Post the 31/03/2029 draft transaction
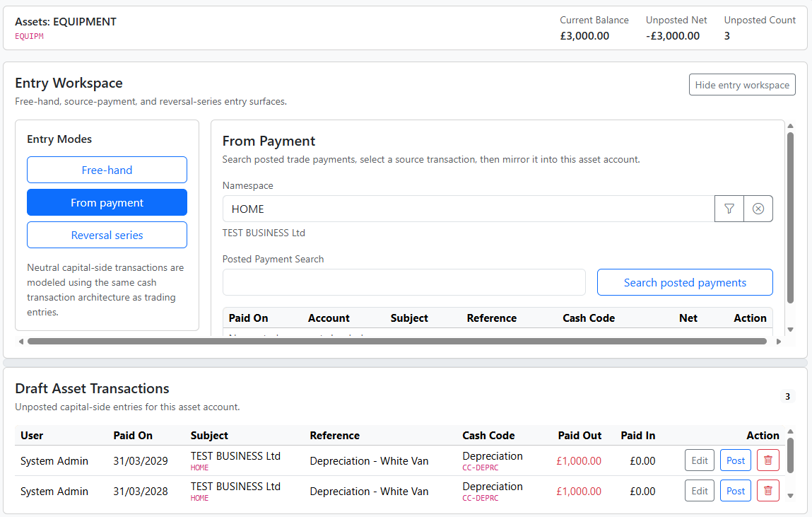 tap(736, 460)
